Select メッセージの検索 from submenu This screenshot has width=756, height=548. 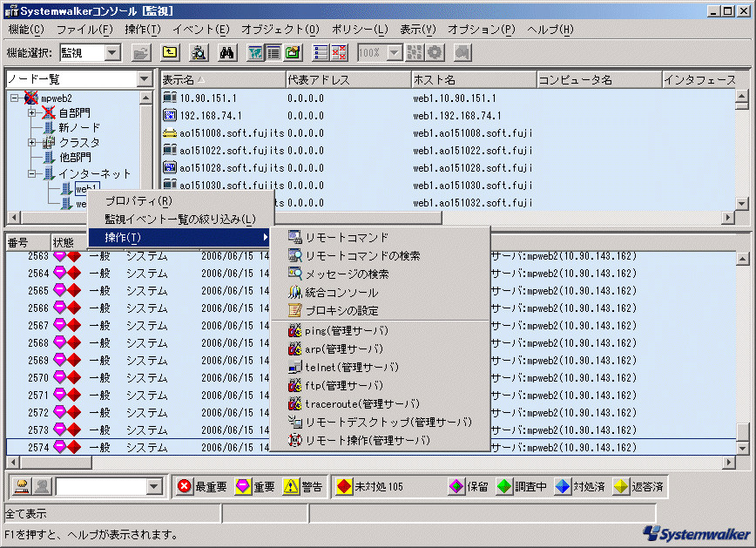pyautogui.click(x=381, y=274)
